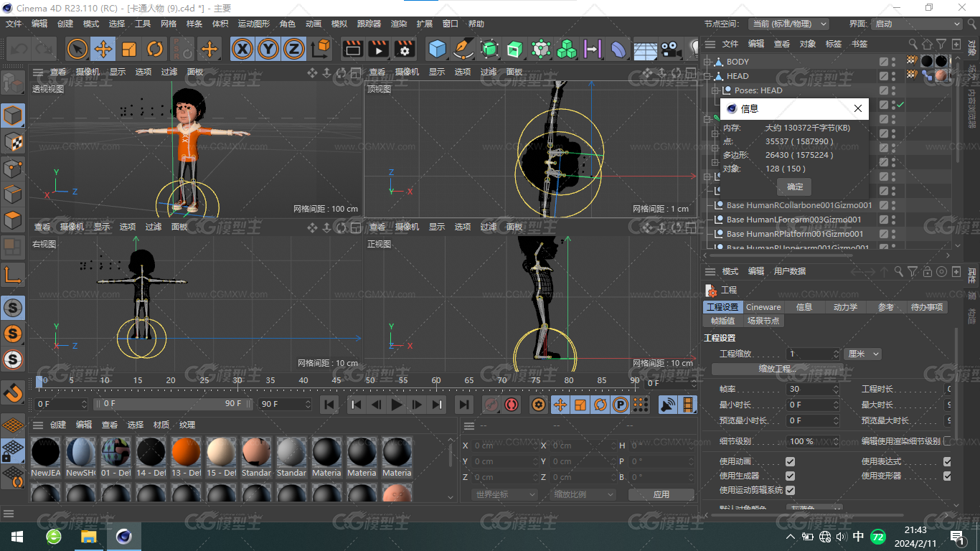
Task: Open the 缩放比例 dropdown
Action: pyautogui.click(x=583, y=494)
